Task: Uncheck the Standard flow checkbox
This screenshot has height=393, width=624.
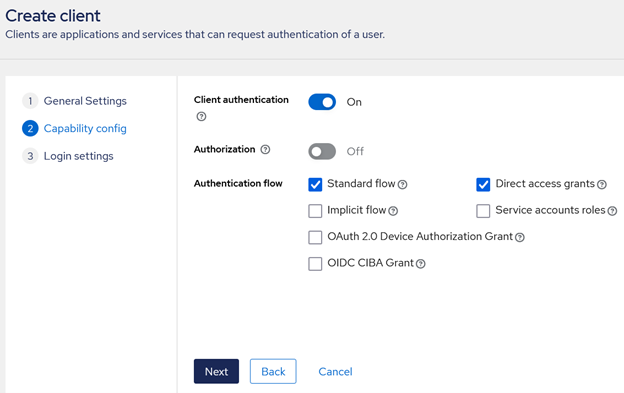Action: (315, 185)
